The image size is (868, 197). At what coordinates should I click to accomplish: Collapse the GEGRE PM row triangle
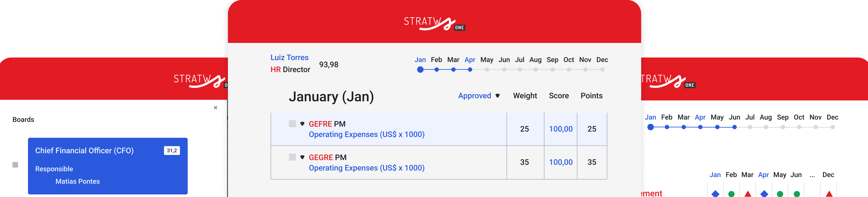[x=302, y=157]
